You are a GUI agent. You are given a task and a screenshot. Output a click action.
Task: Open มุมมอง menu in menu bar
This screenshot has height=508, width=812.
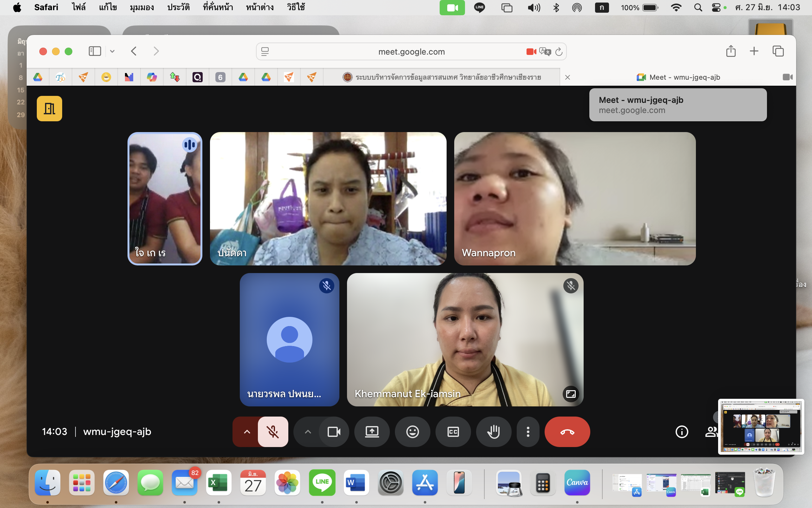point(142,7)
